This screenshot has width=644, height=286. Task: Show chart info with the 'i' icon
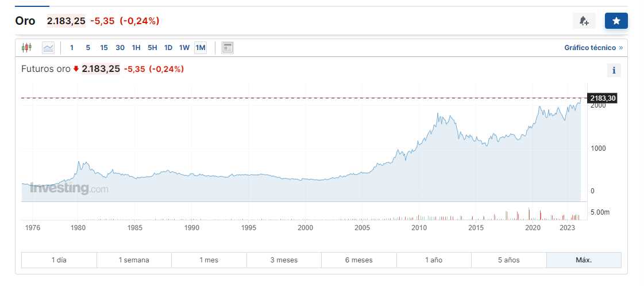[614, 71]
